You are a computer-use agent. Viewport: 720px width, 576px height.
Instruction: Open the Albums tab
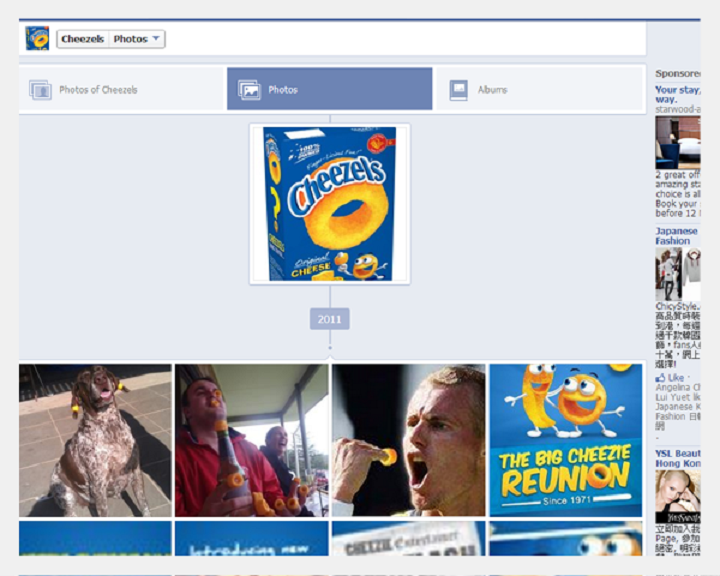point(539,89)
